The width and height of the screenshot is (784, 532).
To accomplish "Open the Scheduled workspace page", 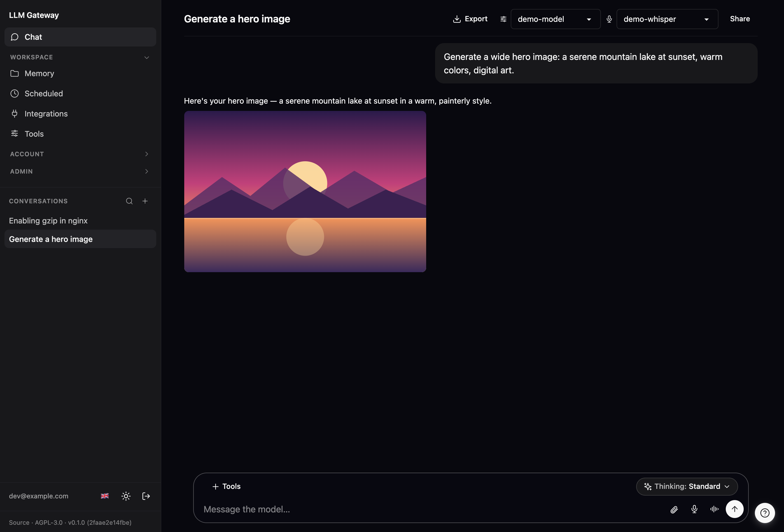I will pos(80,94).
